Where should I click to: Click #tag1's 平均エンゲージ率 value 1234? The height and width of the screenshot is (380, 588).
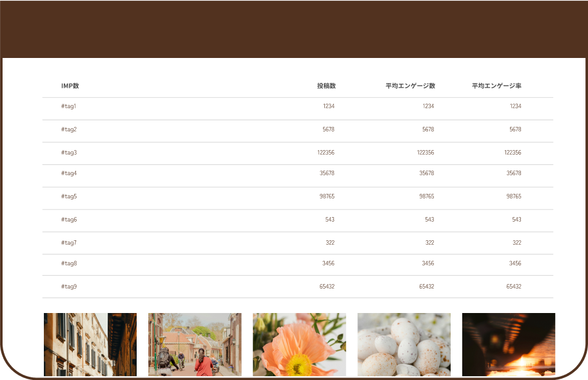[516, 106]
